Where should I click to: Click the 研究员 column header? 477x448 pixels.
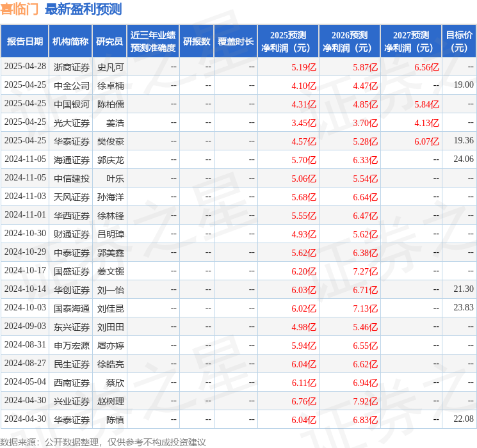pos(109,42)
